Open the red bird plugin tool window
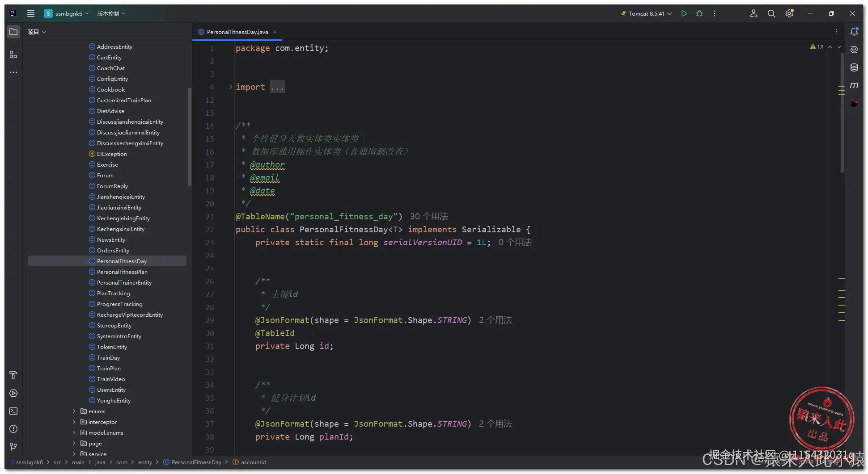 point(854,103)
